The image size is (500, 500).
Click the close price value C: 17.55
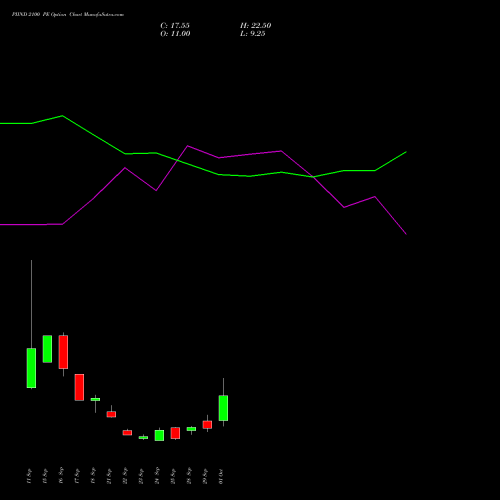coord(175,26)
